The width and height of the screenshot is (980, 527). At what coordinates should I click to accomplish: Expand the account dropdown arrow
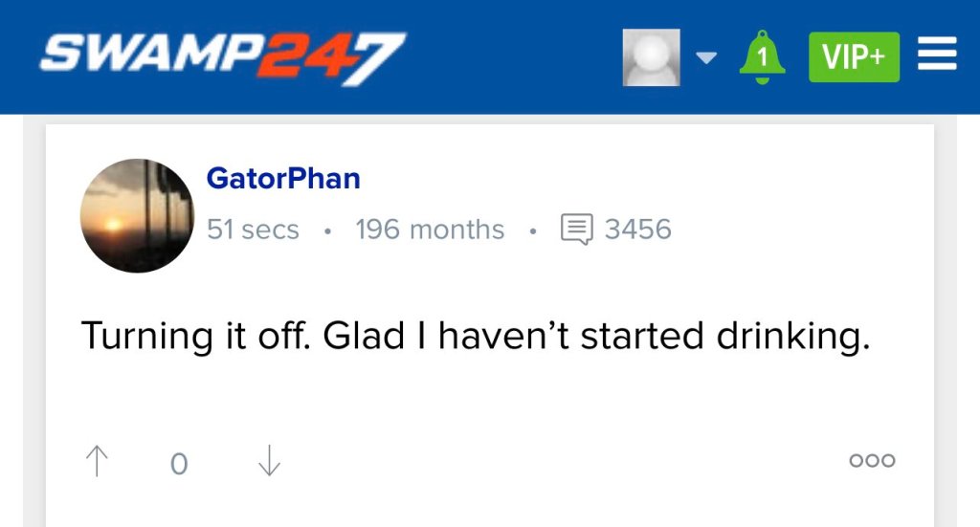pyautogui.click(x=705, y=58)
